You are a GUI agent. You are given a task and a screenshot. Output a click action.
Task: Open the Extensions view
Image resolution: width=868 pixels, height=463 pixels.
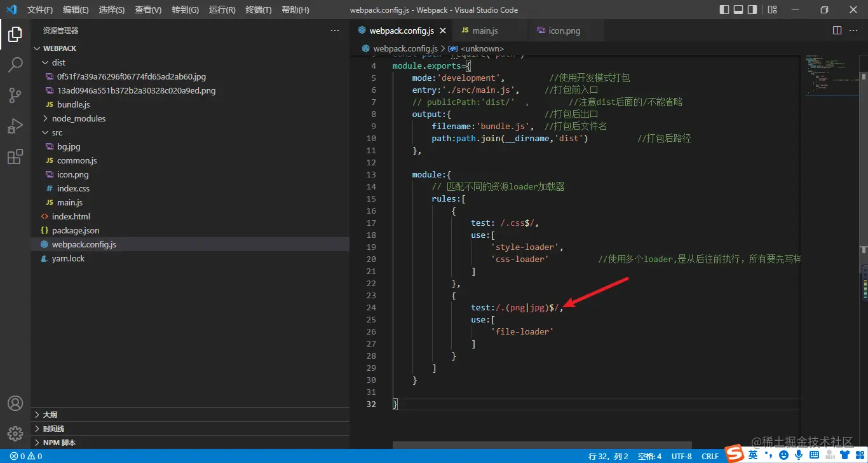[x=15, y=157]
